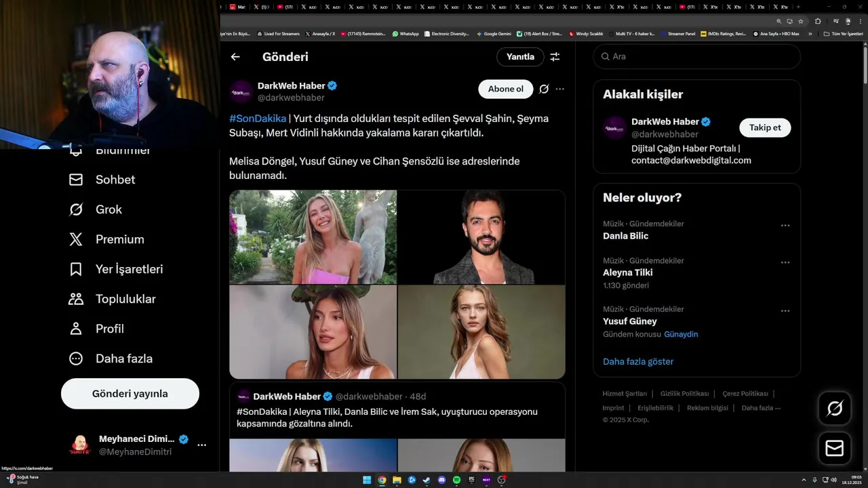868x488 pixels.
Task: Open the bearded man in suit photo
Action: click(x=481, y=237)
